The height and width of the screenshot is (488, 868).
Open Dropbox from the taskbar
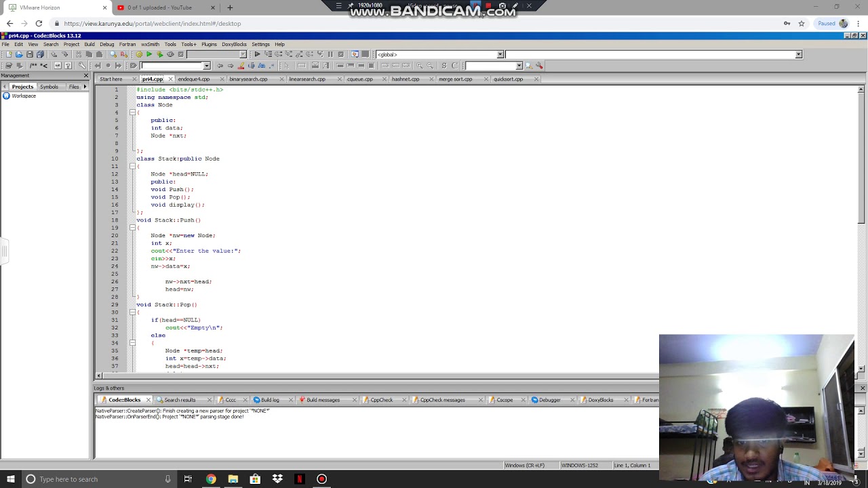click(x=277, y=479)
